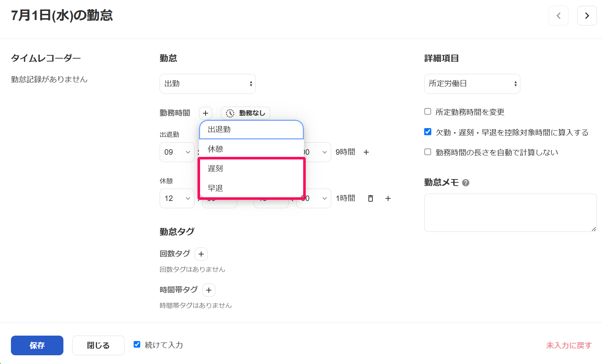This screenshot has height=364, width=602.
Task: Go to the previous day with the left chevron
Action: pos(558,16)
